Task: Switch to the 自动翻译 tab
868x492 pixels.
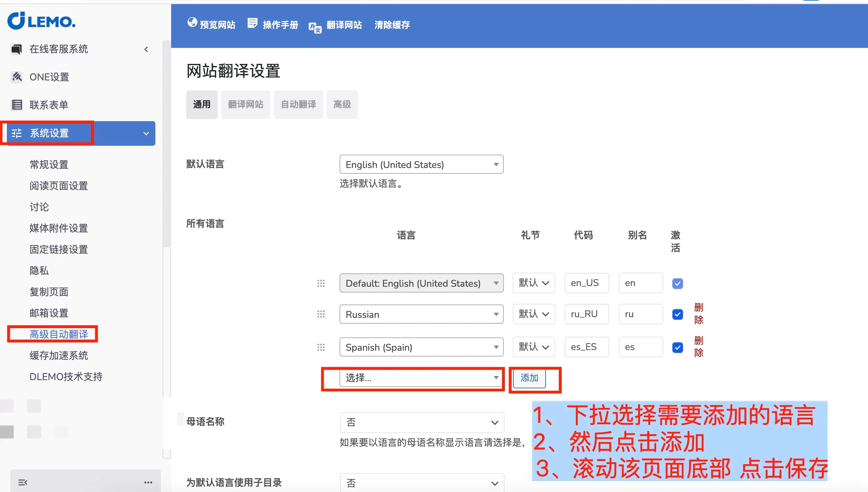Action: (x=298, y=104)
